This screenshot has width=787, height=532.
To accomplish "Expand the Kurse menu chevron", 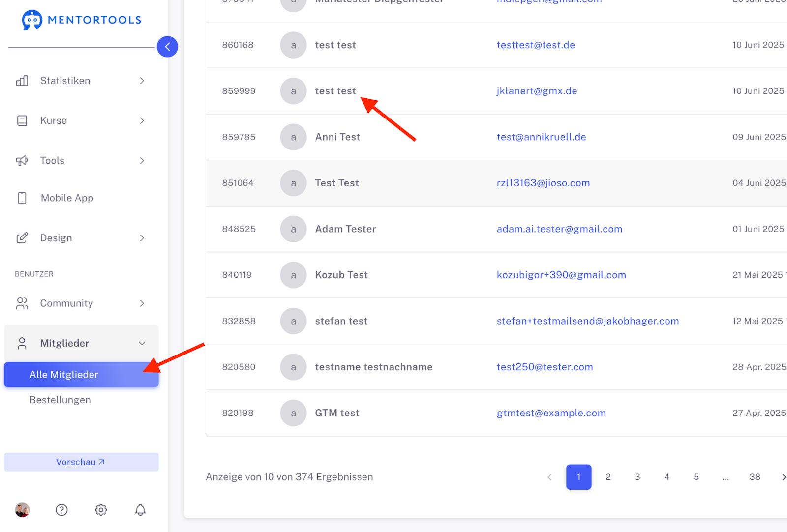I will (142, 120).
